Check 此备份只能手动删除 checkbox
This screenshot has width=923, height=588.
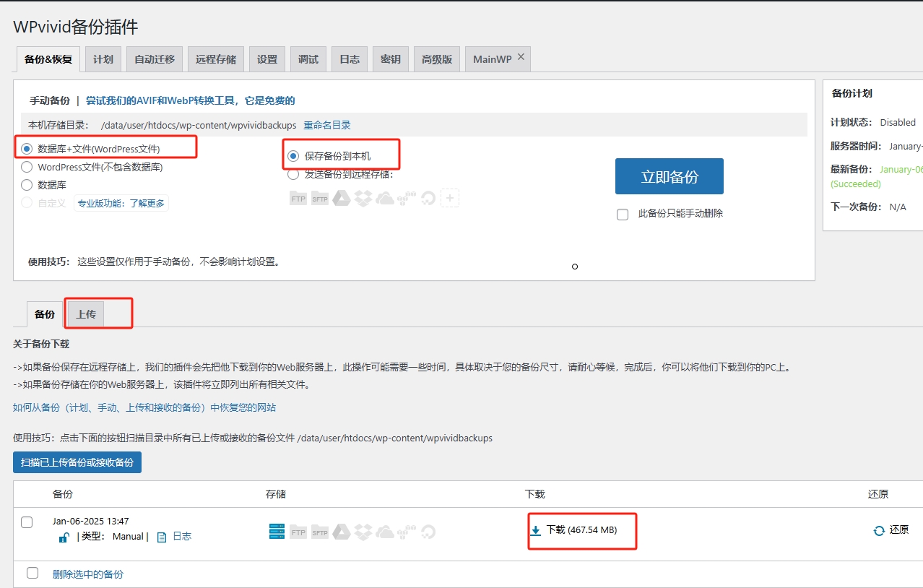coord(623,215)
